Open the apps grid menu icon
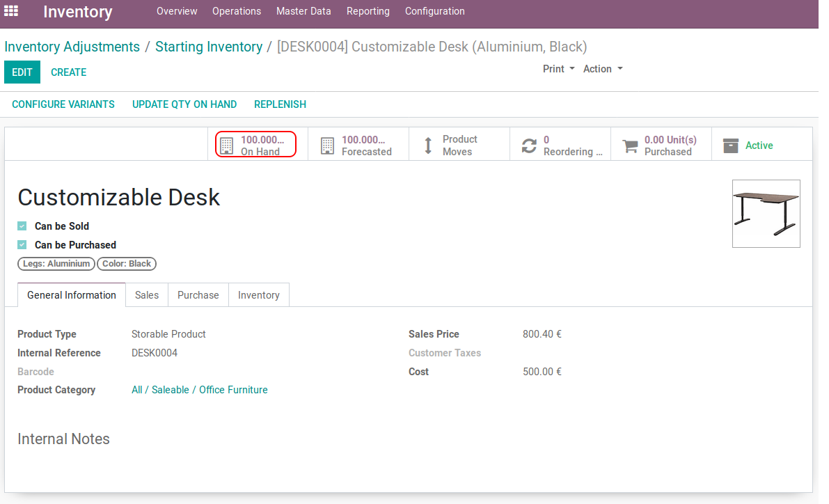 (11, 11)
